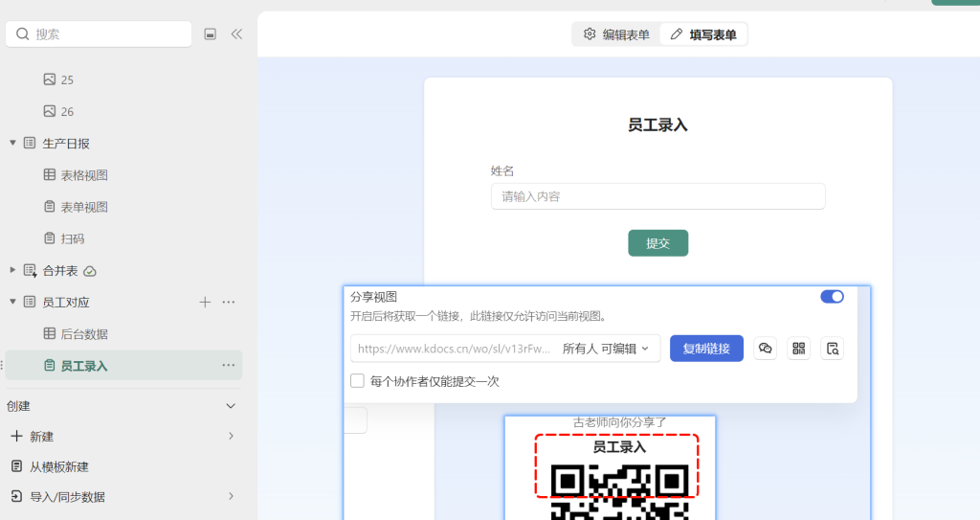The width and height of the screenshot is (980, 520).
Task: Click the 姓名 input field
Action: pyautogui.click(x=658, y=196)
